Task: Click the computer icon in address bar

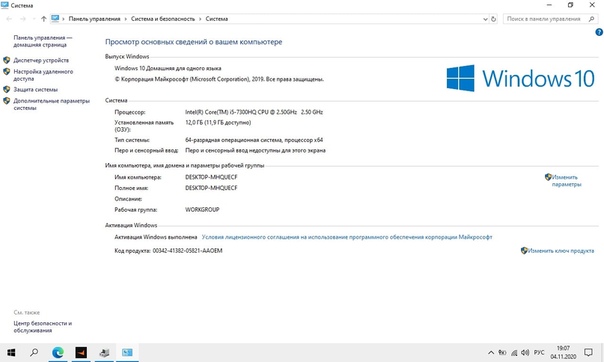Action: point(55,18)
